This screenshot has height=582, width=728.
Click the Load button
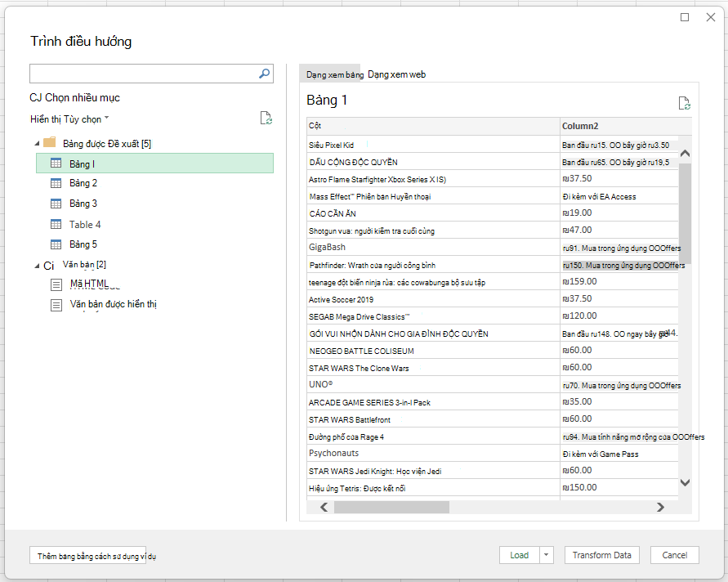pyautogui.click(x=520, y=555)
